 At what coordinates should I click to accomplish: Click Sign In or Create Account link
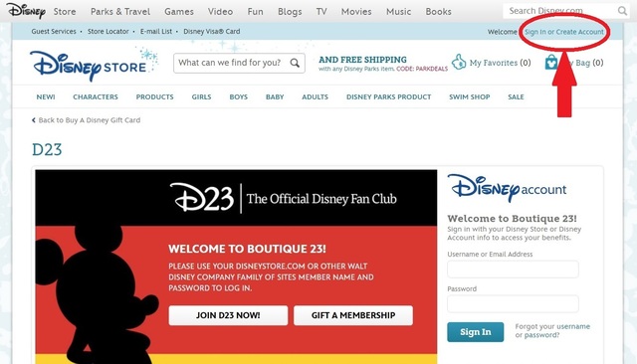564,32
